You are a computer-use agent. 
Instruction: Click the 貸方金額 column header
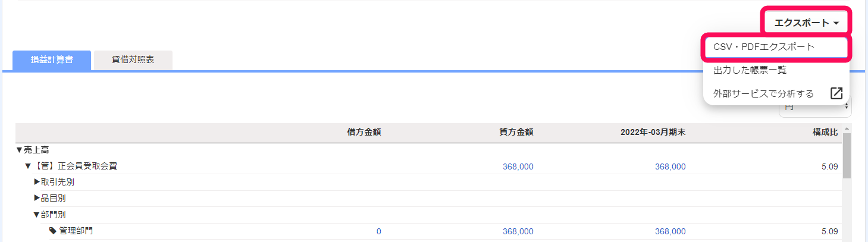[x=516, y=132]
